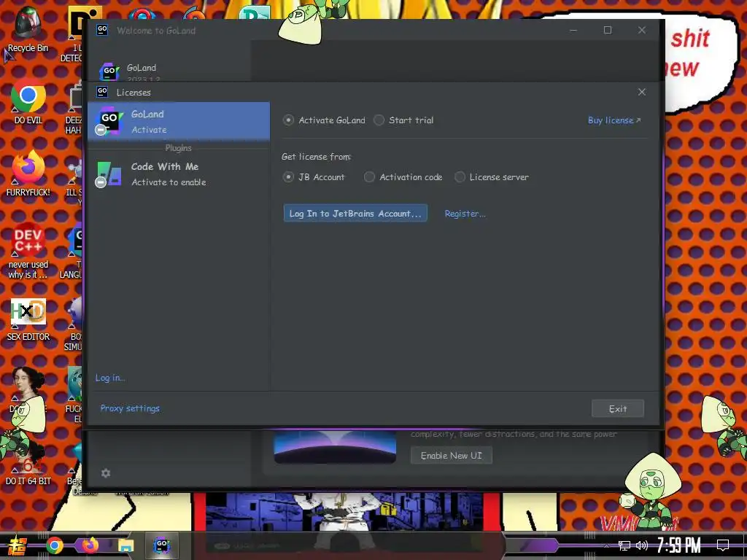
Task: Click the Log in link in sidebar
Action: pos(109,378)
